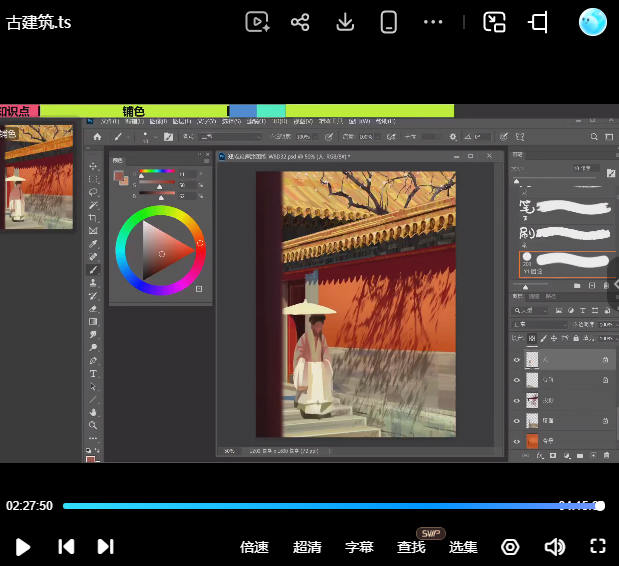Toggle visibility of the fourth layer
The height and width of the screenshot is (566, 619).
tap(516, 421)
